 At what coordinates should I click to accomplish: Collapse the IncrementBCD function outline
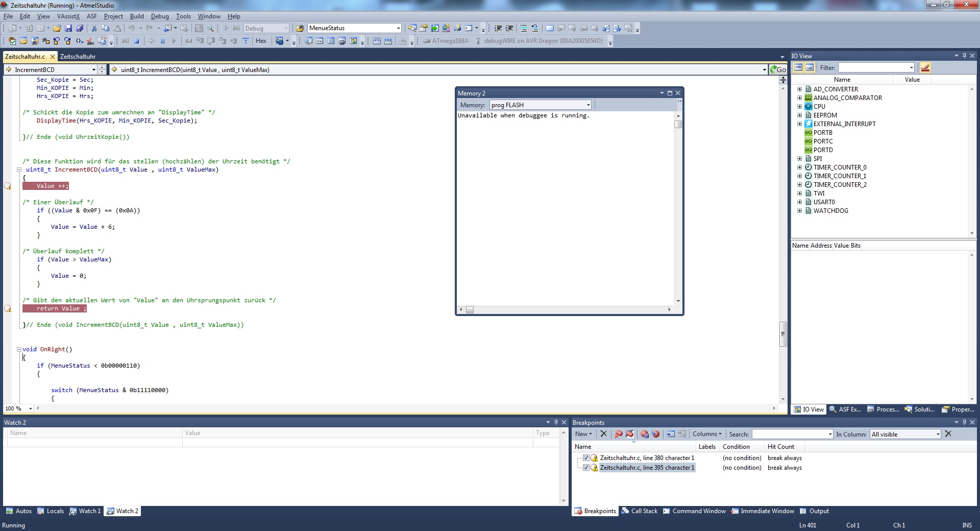[x=19, y=170]
